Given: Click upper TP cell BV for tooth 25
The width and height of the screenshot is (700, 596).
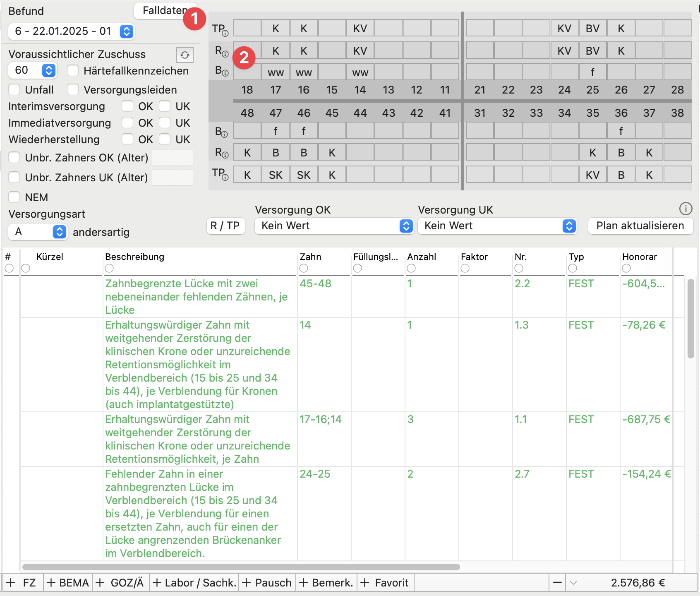Looking at the screenshot, I should tap(592, 28).
